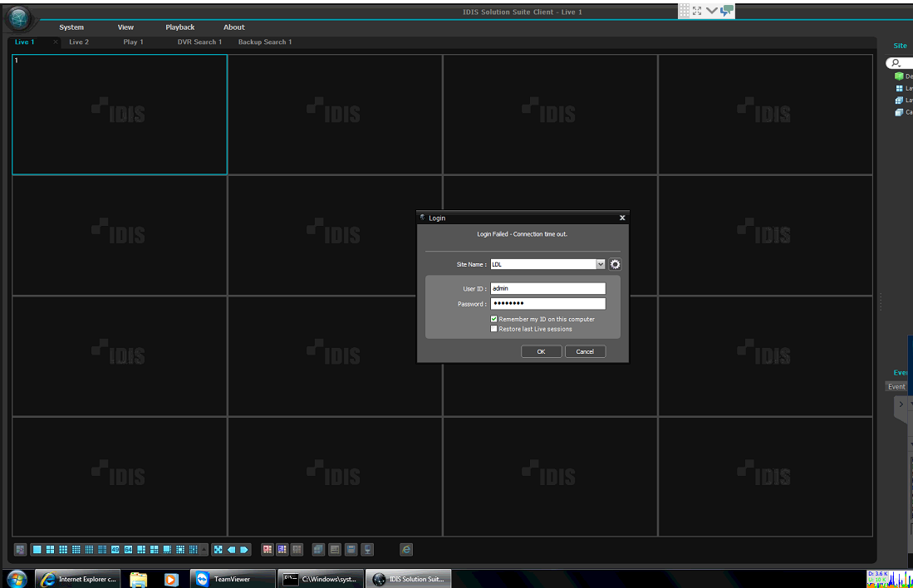913x588 pixels.
Task: Close the Live 1 tab
Action: [56, 42]
